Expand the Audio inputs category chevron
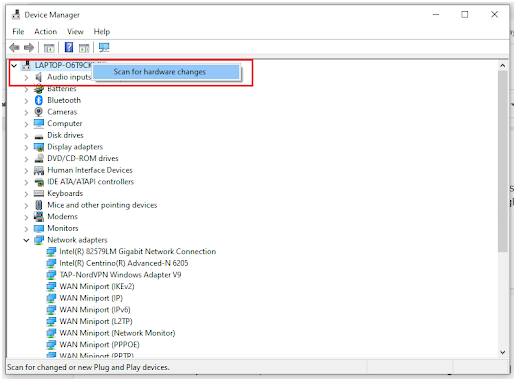This screenshot has width=516, height=379. 26,78
